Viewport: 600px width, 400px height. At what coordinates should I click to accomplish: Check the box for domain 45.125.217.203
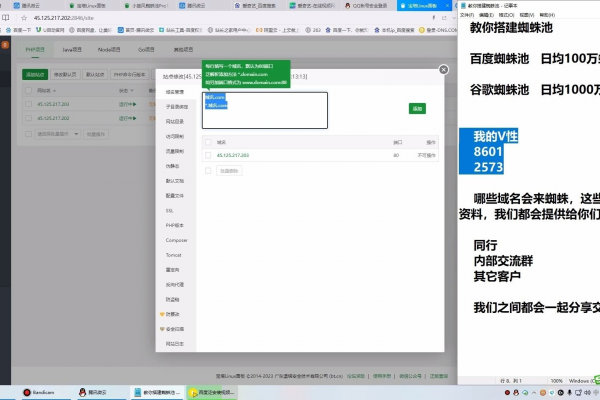[208, 156]
